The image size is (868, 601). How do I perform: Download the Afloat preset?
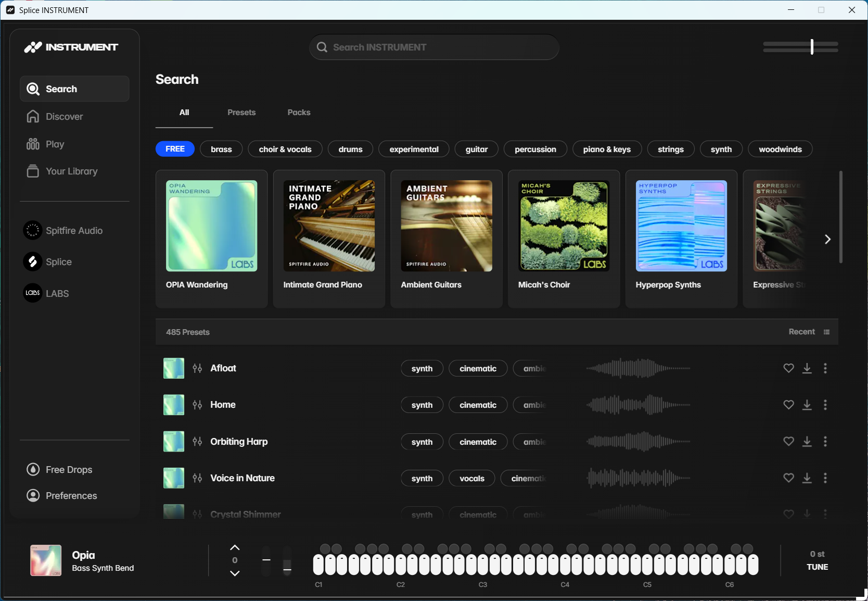[807, 368]
